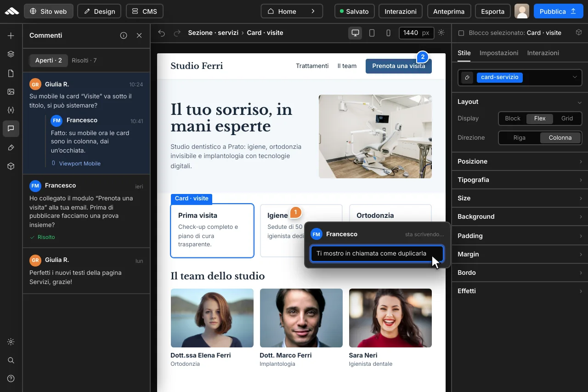Click the redo arrow

(177, 33)
